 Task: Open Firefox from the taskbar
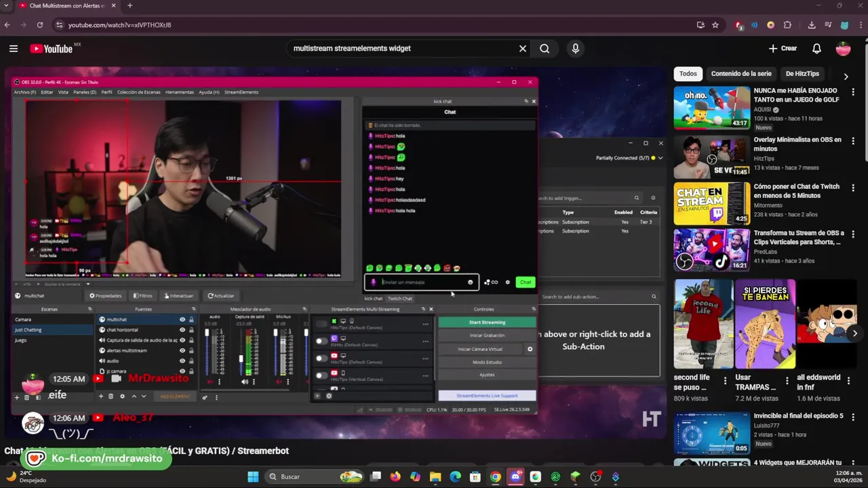[x=395, y=476]
